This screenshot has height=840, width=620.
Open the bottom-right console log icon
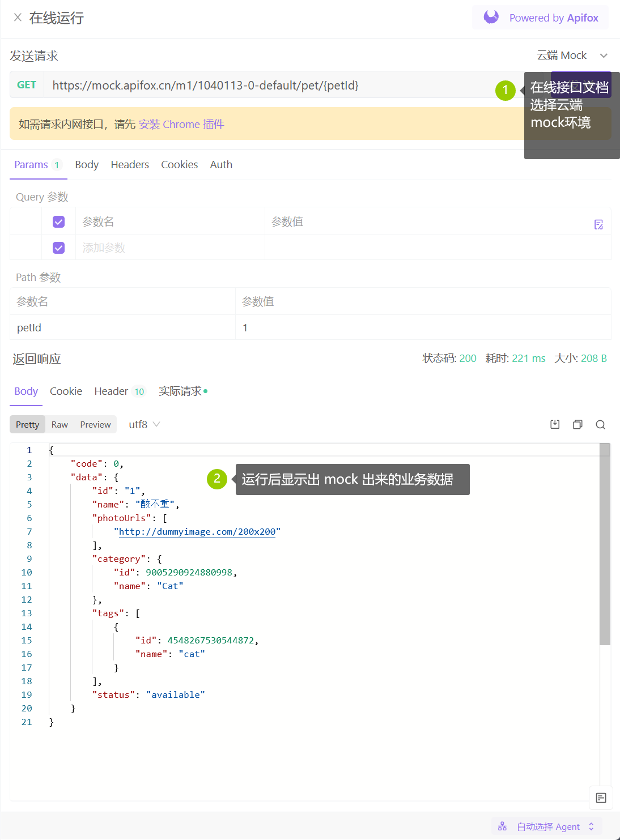tap(601, 798)
